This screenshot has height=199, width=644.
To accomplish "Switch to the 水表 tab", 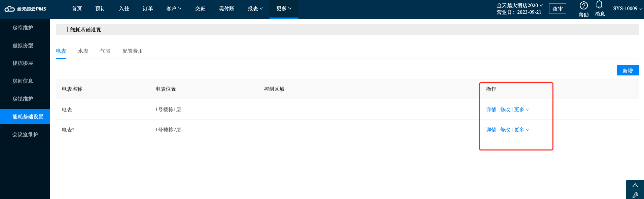I will click(83, 51).
